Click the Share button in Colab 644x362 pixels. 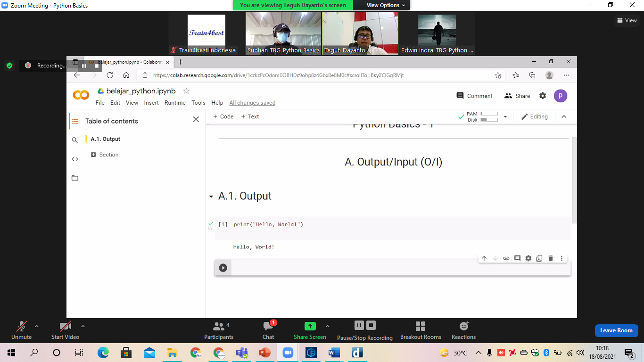517,96
